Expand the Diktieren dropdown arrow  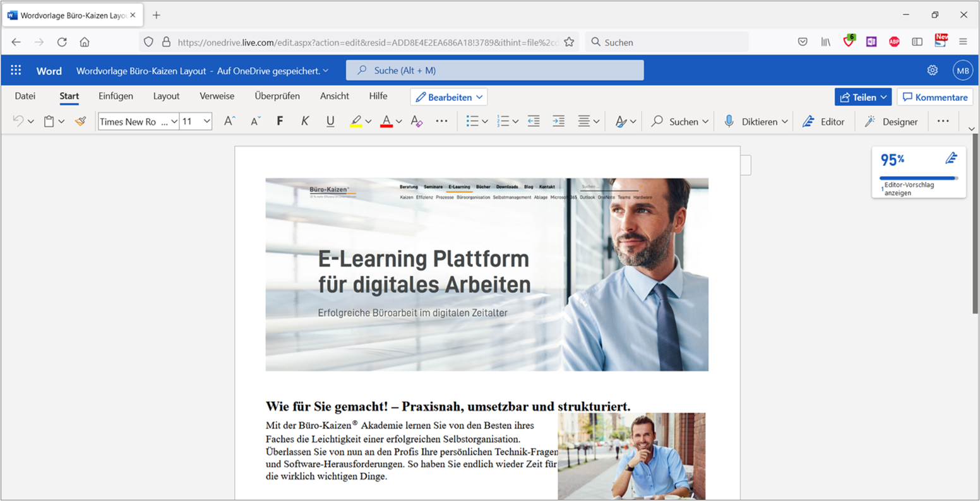[785, 122]
